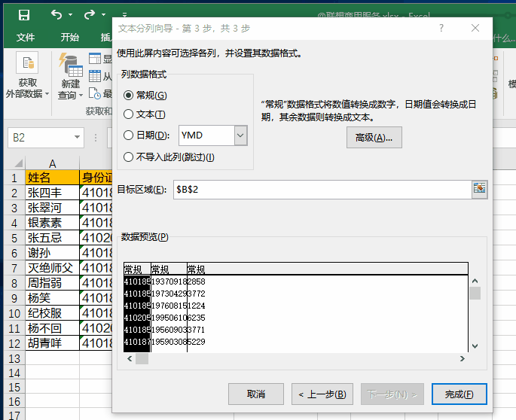Click cell 张五忌
The image size is (516, 420).
point(52,238)
